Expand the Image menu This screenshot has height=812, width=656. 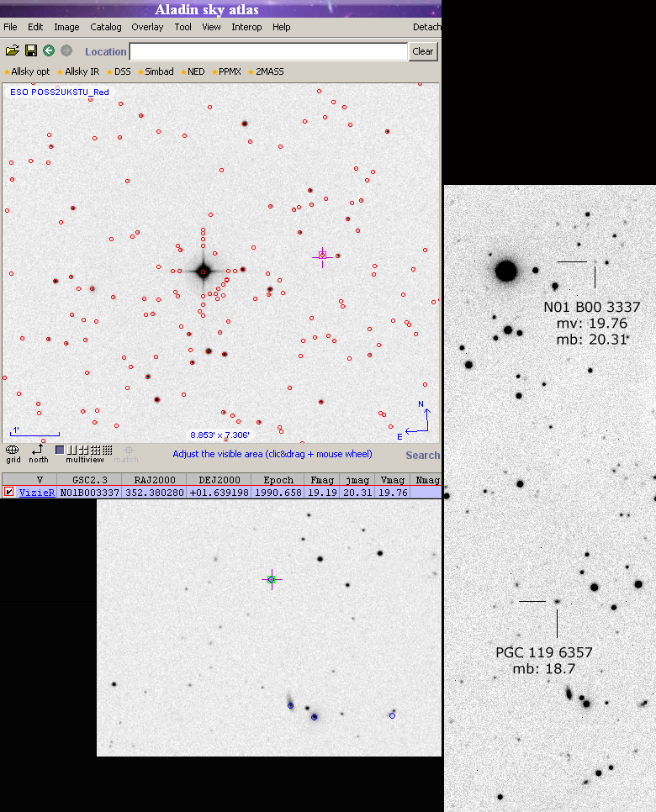pyautogui.click(x=66, y=27)
